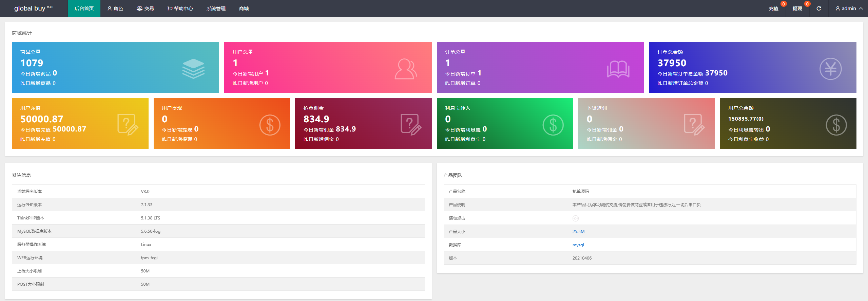Click the 今日新增订单总金额 label
The image size is (868, 301).
[x=680, y=74]
